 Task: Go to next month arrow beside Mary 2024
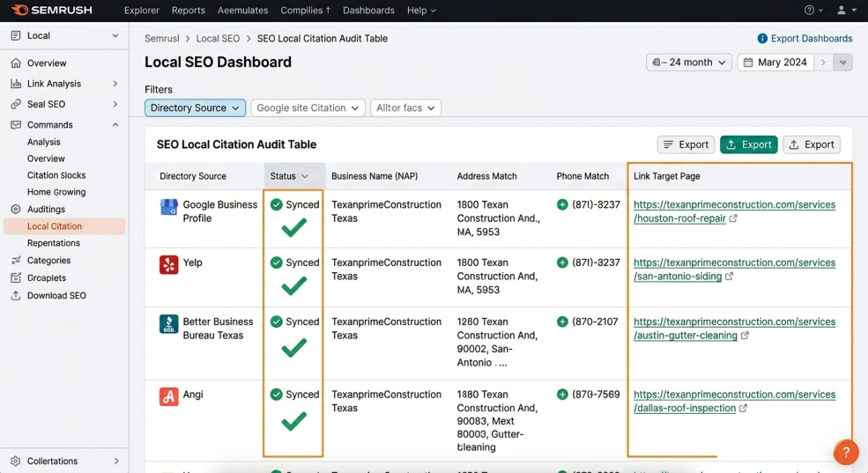point(823,62)
